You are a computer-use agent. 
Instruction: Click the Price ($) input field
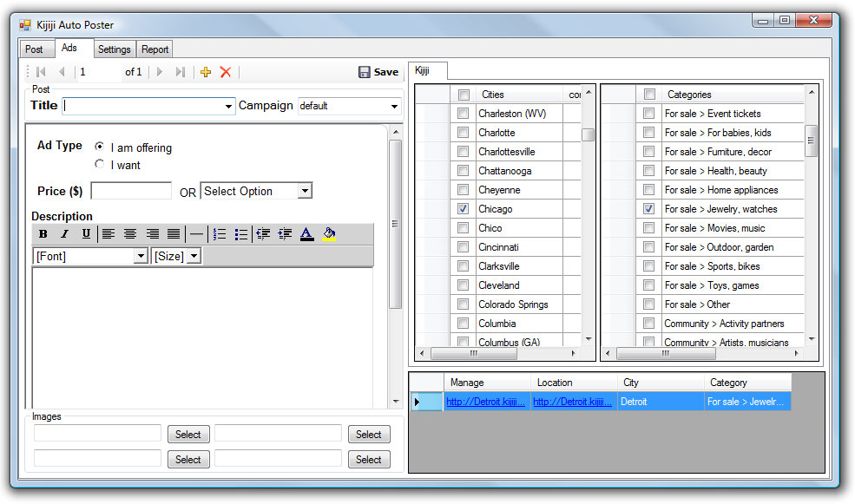point(131,191)
